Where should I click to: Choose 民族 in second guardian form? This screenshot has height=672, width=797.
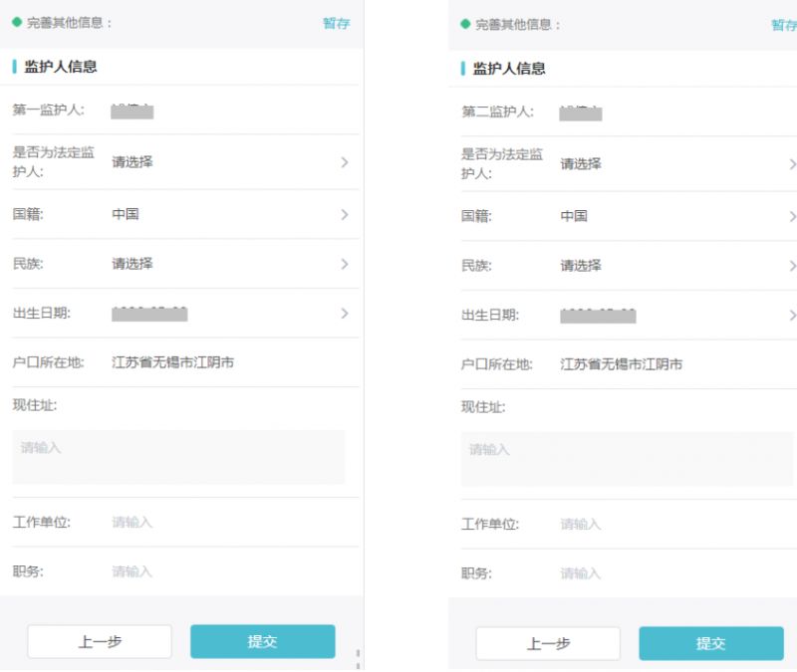[629, 266]
